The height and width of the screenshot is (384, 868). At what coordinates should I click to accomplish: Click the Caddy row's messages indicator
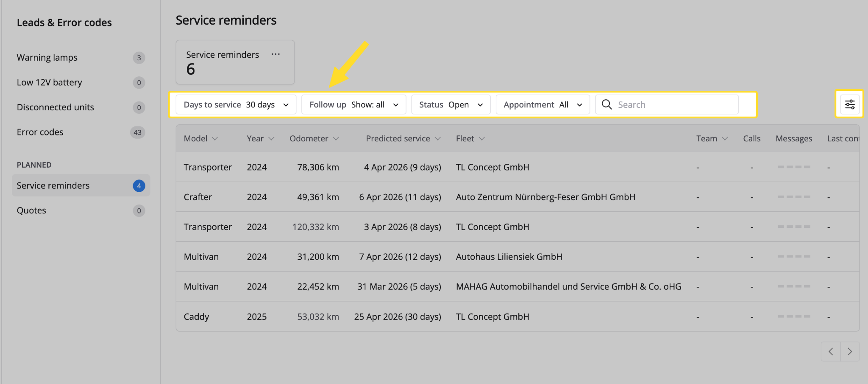tap(794, 317)
